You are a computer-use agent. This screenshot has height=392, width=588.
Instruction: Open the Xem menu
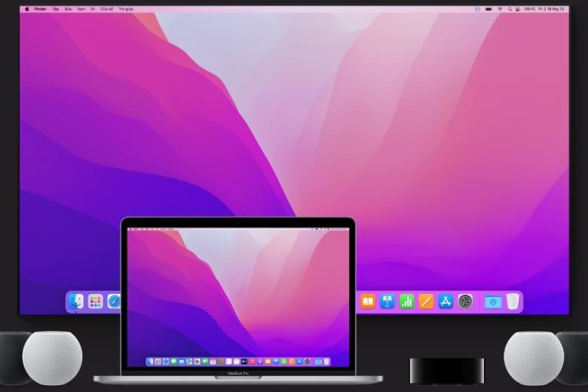coord(81,9)
